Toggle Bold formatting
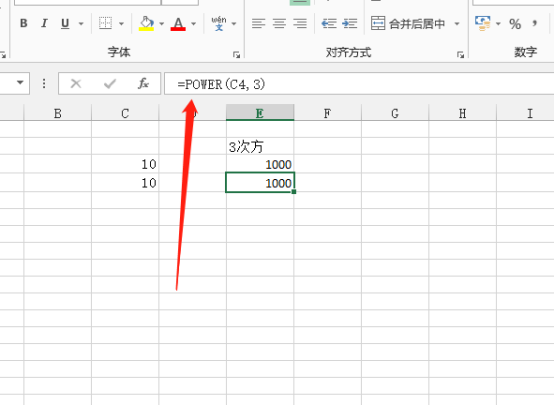554x405 pixels. (x=24, y=23)
